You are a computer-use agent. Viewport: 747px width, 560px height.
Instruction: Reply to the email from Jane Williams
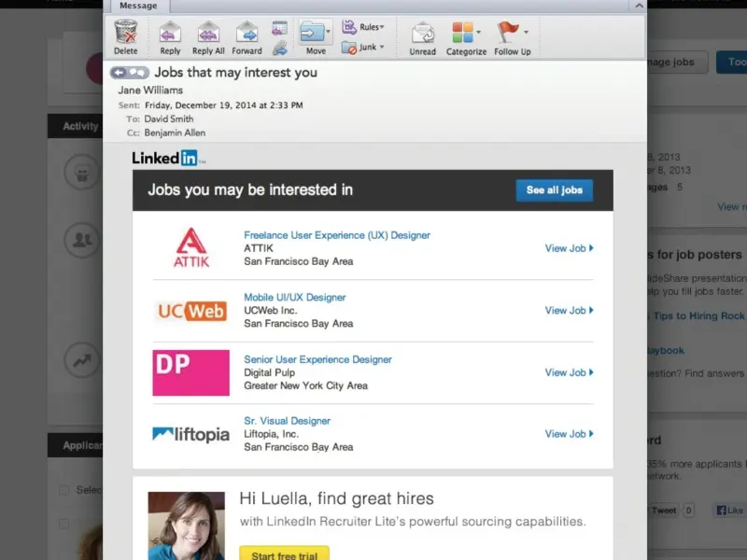coord(170,33)
